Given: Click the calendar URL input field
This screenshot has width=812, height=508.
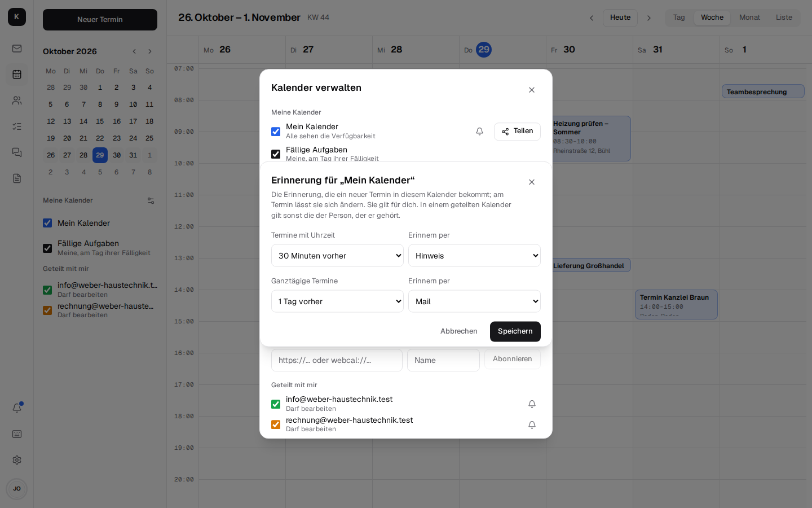Looking at the screenshot, I should (x=337, y=360).
